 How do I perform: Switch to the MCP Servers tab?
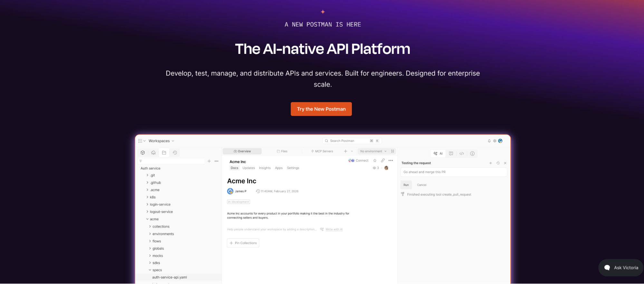point(322,151)
